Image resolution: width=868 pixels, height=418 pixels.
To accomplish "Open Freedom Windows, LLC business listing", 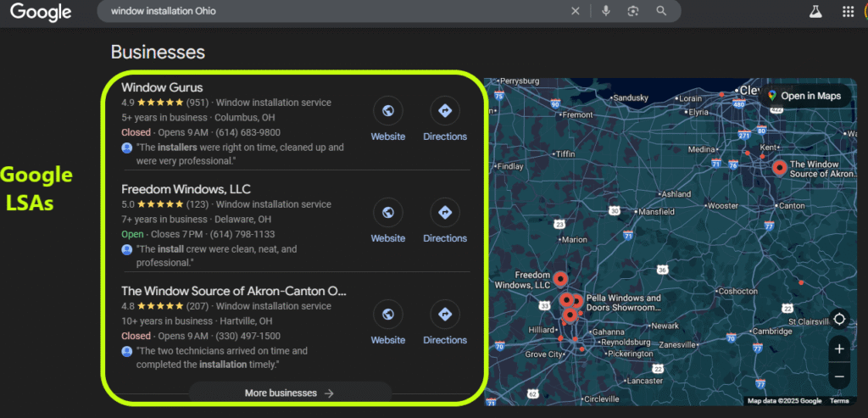I will (x=186, y=189).
